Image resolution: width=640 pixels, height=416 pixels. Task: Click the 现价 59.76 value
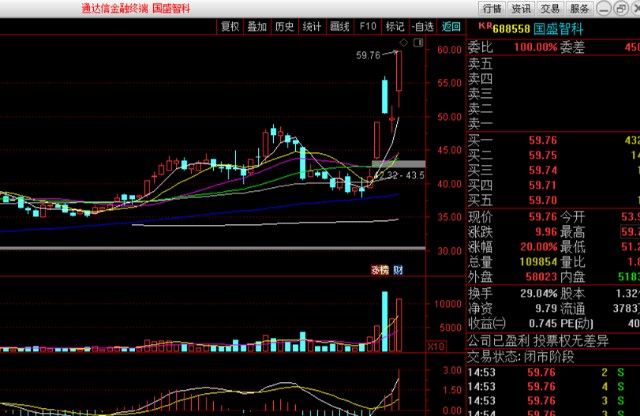543,217
